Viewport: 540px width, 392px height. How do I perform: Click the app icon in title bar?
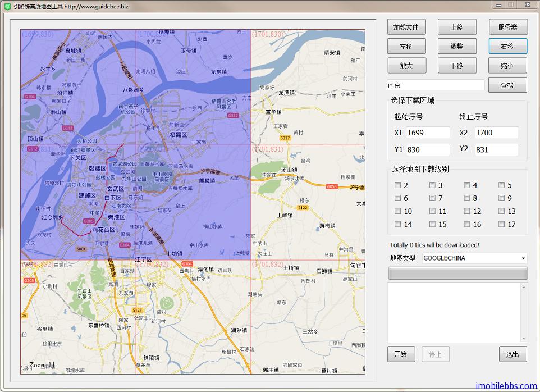[x=7, y=6]
